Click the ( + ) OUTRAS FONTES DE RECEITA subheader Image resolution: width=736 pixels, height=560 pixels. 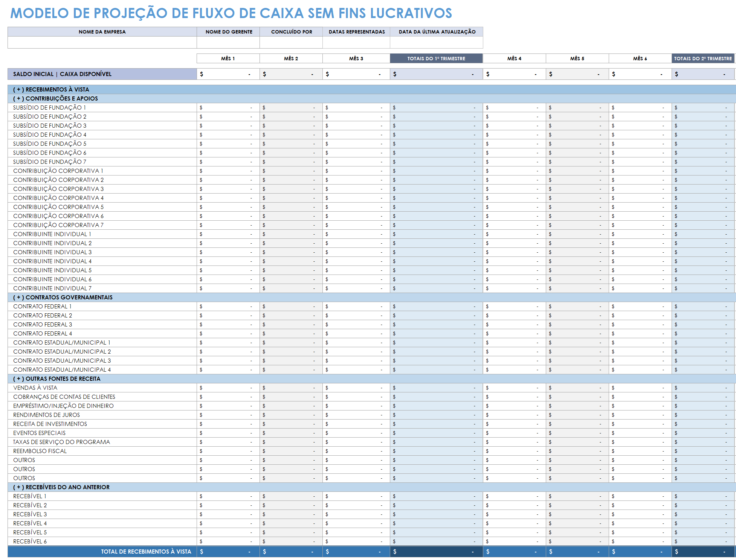(371, 379)
